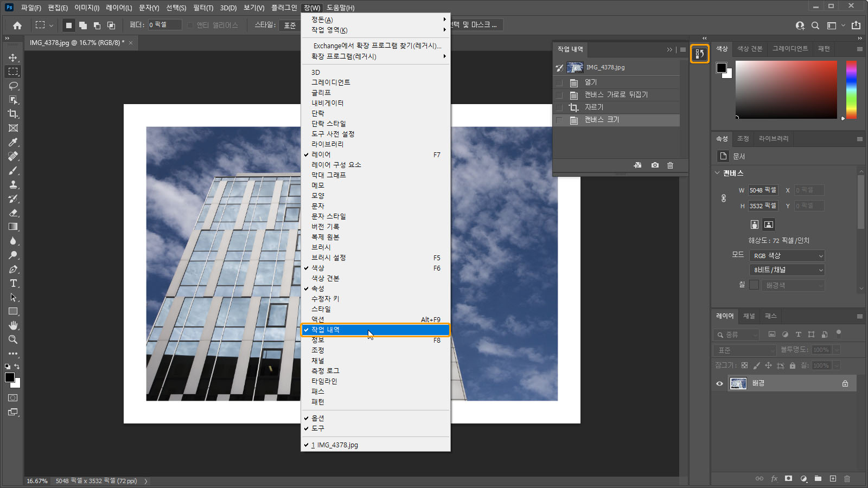
Task: Open the History panel flyout menu
Action: (x=683, y=49)
